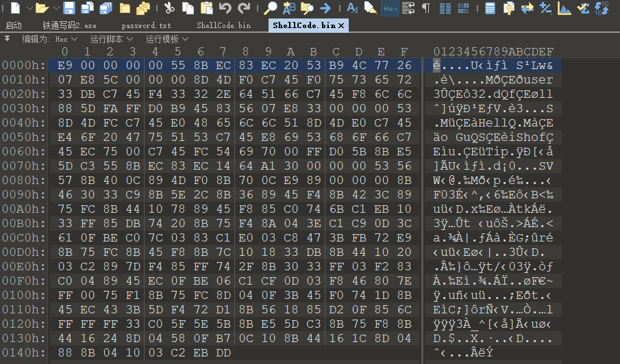Switch to the 铁通写码2.exe tab

pos(69,26)
